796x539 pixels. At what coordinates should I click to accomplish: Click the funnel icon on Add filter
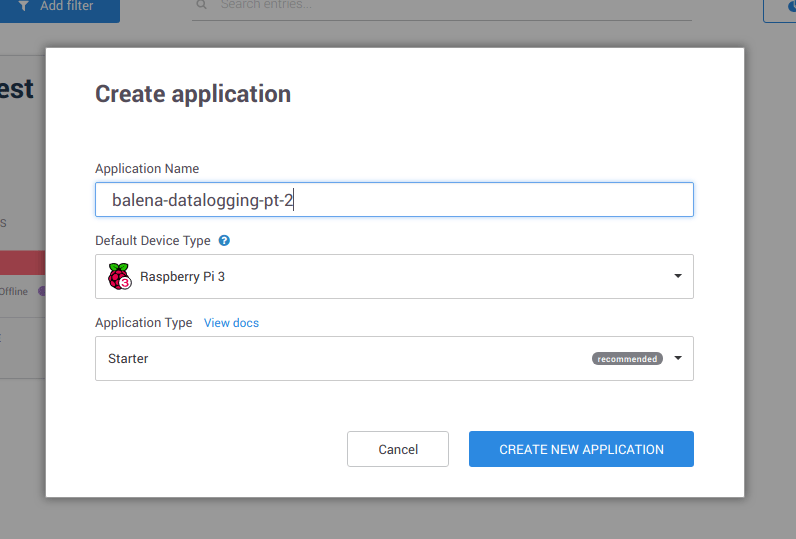[x=23, y=6]
